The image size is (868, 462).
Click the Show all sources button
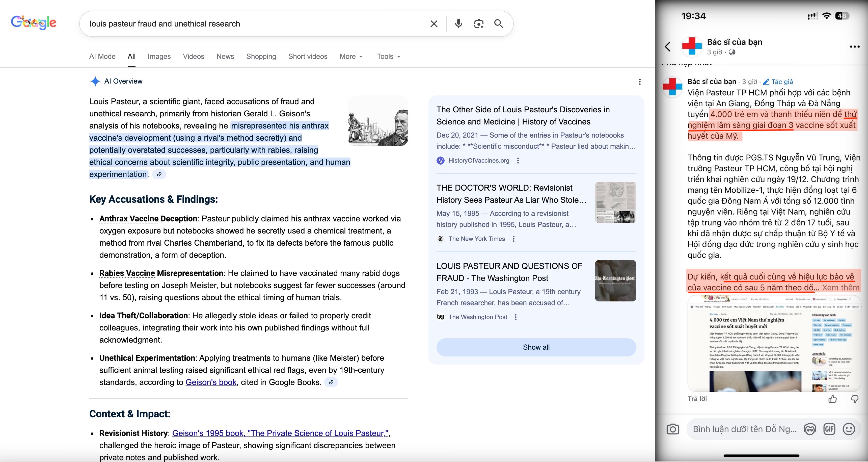(x=536, y=347)
